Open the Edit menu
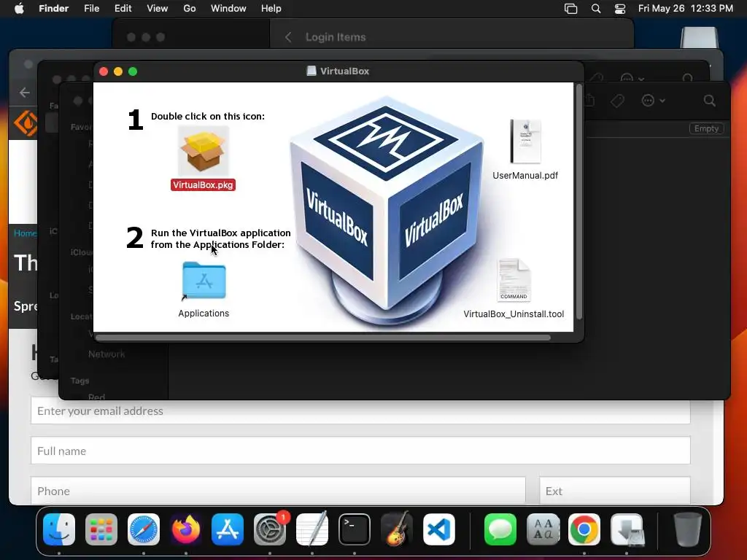The width and height of the screenshot is (747, 560). tap(123, 9)
